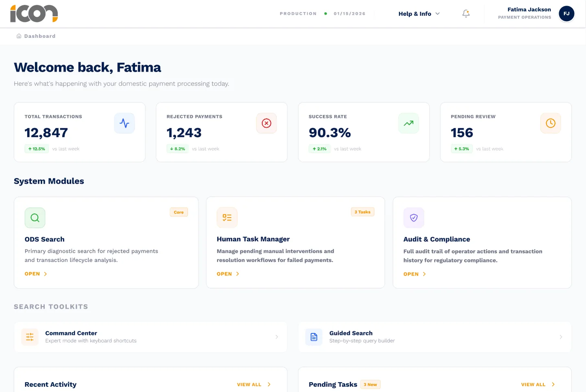Click the 2.1% change badge
Viewport: 586px width, 392px height.
click(319, 149)
